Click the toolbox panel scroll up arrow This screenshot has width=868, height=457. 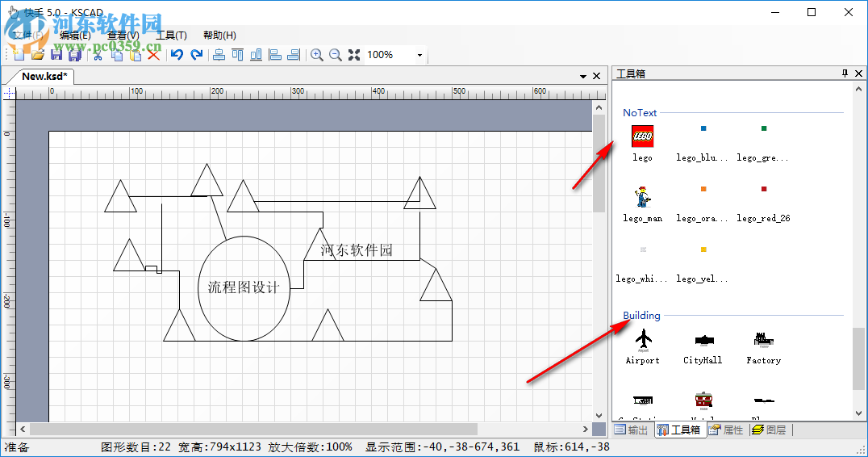click(858, 89)
